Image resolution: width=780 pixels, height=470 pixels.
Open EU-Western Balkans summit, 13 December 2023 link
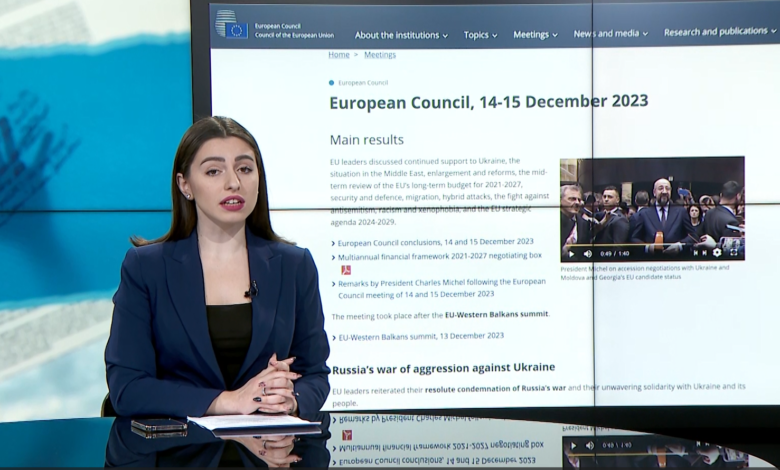[x=421, y=337]
